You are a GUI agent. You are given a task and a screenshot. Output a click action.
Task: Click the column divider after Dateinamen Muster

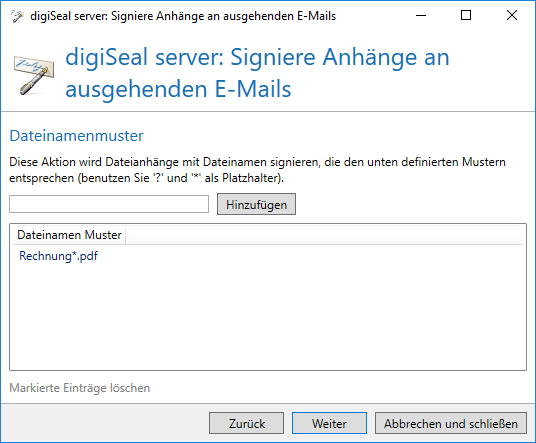click(125, 235)
